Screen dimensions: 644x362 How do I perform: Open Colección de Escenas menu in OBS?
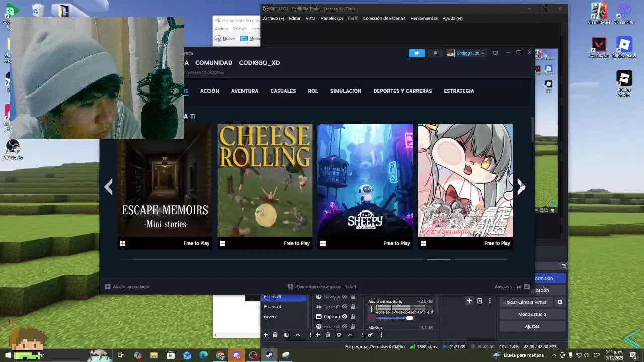tap(384, 18)
